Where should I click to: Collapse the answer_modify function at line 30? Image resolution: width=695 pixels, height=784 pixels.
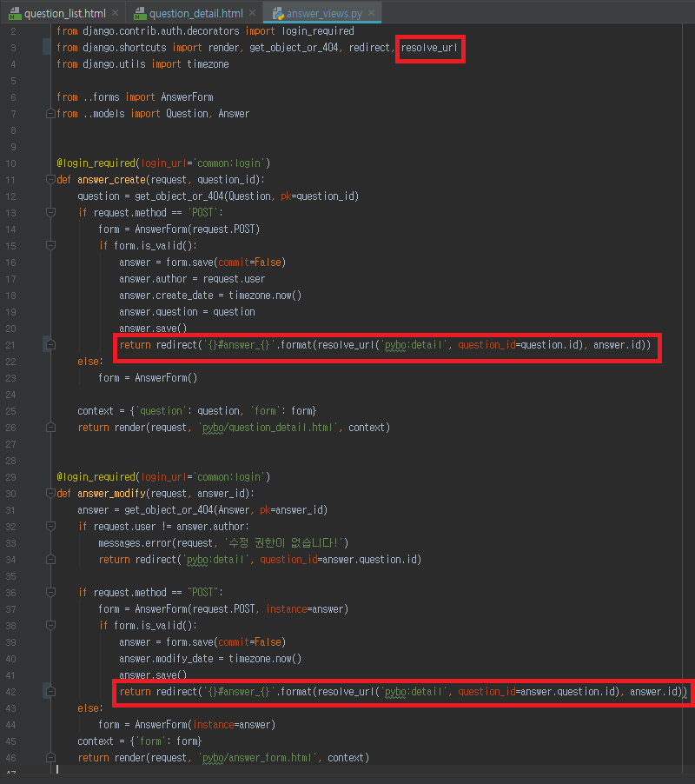tap(50, 494)
